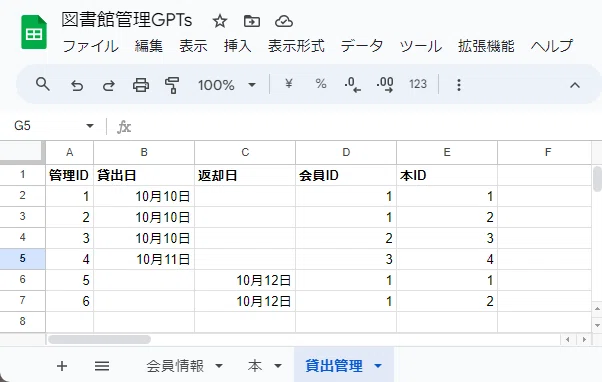Open the three-dot more toolbar options
The width and height of the screenshot is (602, 382).
click(458, 85)
